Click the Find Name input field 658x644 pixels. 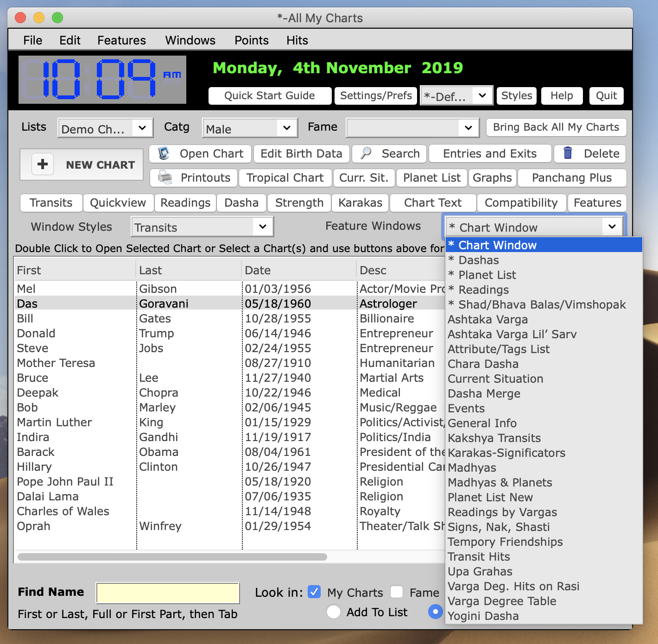click(x=167, y=593)
